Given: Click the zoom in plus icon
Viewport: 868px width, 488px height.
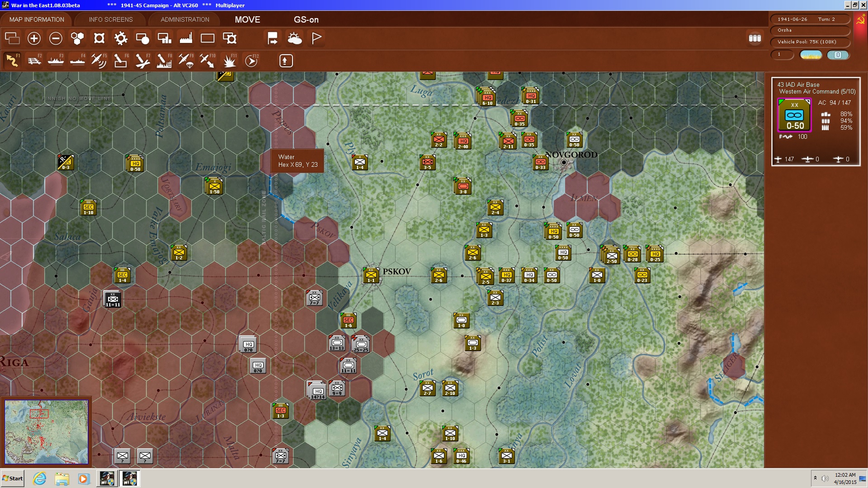Looking at the screenshot, I should 34,38.
